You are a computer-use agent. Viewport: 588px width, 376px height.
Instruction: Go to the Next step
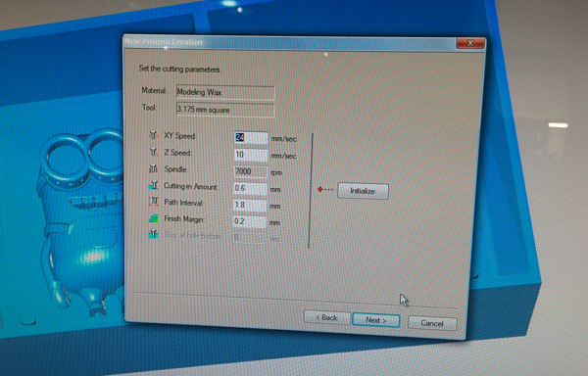click(376, 320)
